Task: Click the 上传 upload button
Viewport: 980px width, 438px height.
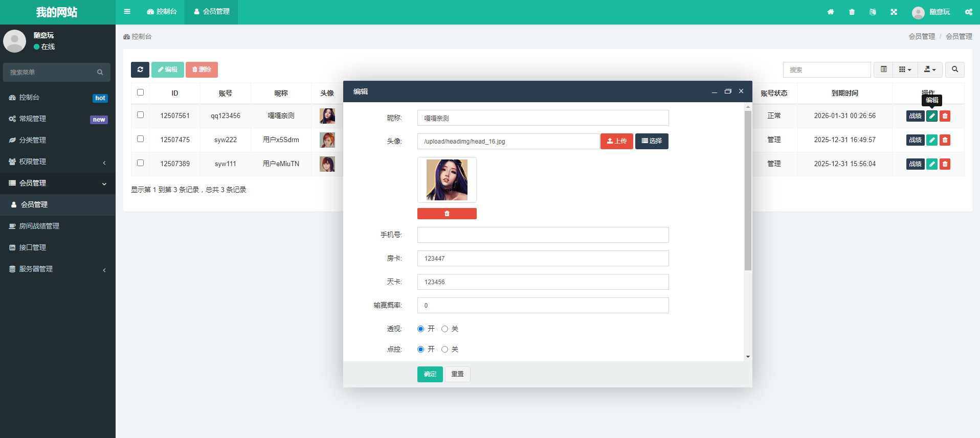Action: click(616, 141)
